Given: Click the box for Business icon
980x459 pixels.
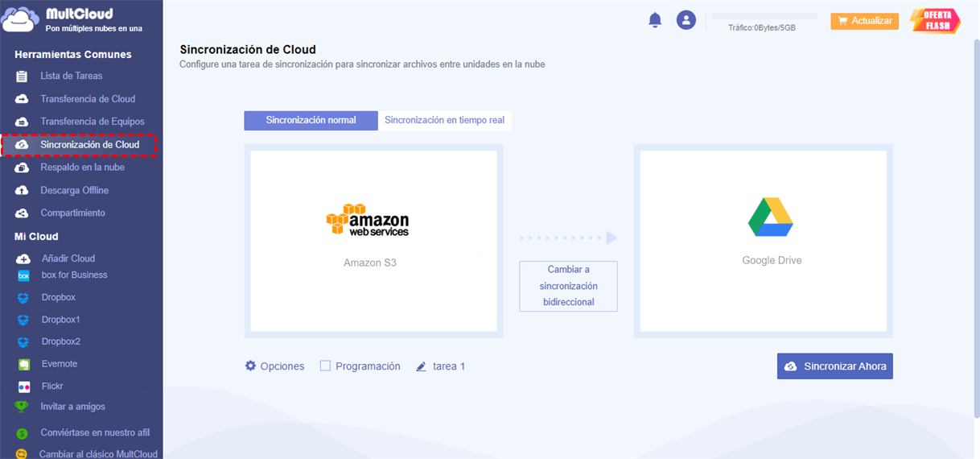Looking at the screenshot, I should pos(23,275).
